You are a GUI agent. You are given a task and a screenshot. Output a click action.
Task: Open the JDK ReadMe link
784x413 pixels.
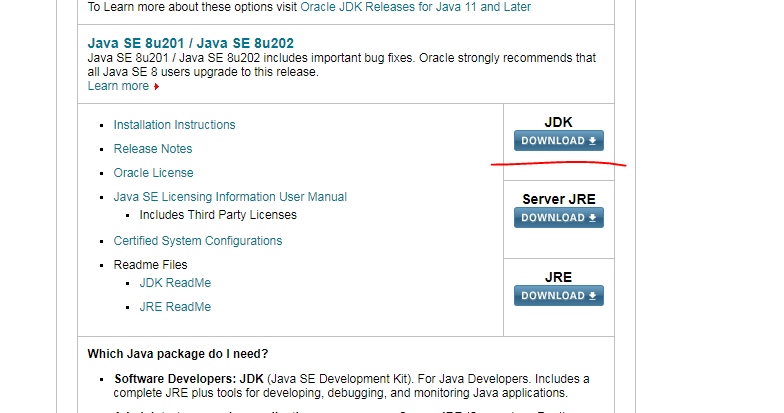point(175,282)
